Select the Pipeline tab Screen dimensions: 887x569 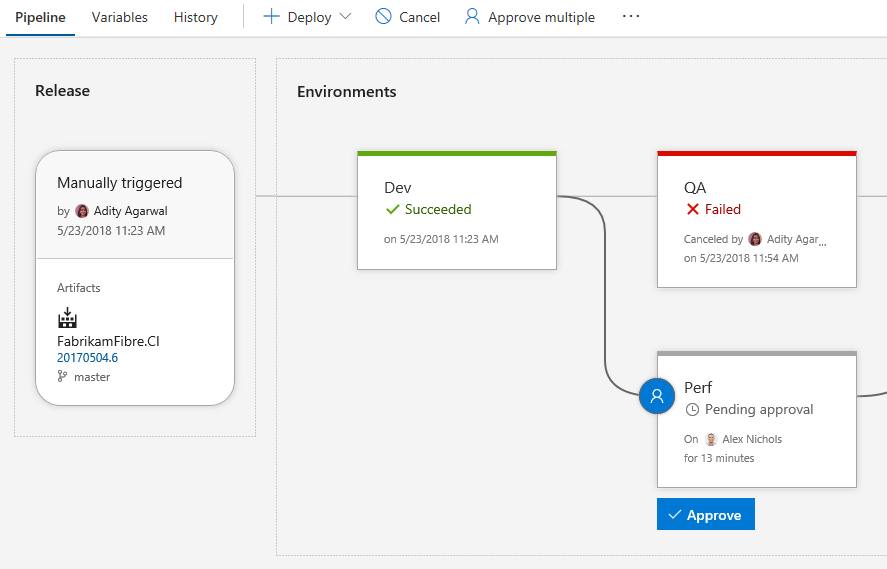(x=40, y=17)
